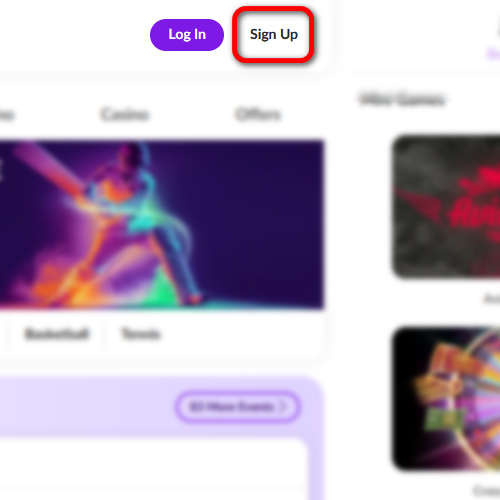Click the cricket batsman promo banner
500x500 pixels.
click(161, 224)
